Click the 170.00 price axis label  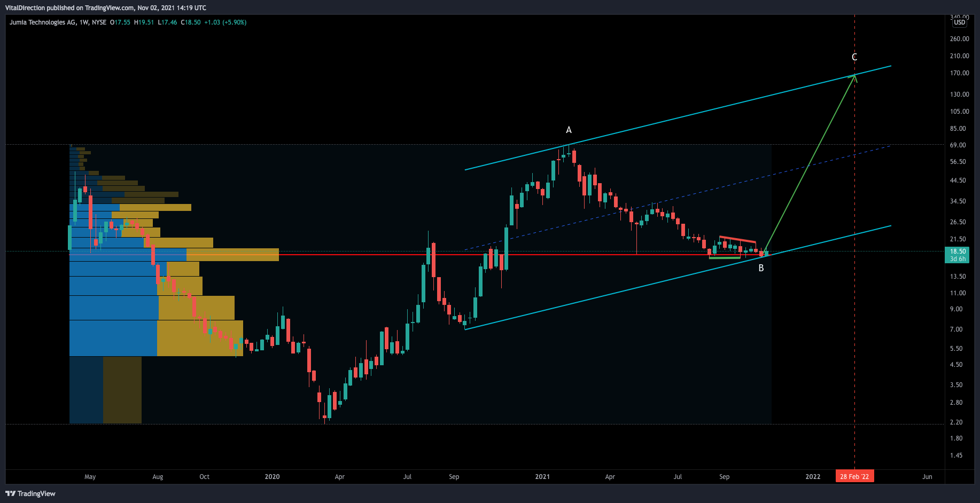tap(960, 73)
